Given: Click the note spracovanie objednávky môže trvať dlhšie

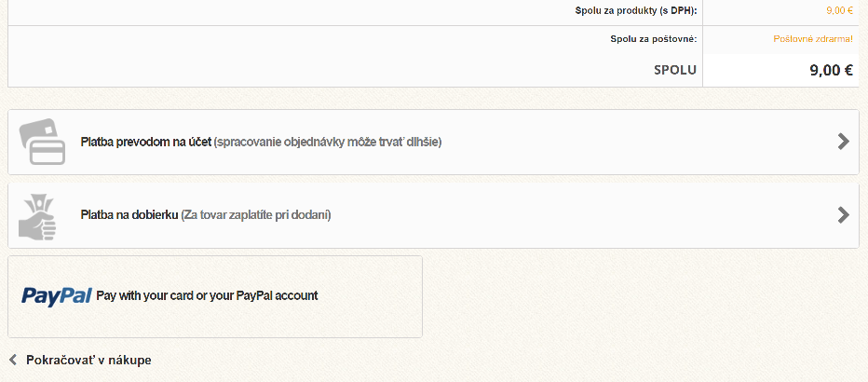Looking at the screenshot, I should tap(328, 142).
